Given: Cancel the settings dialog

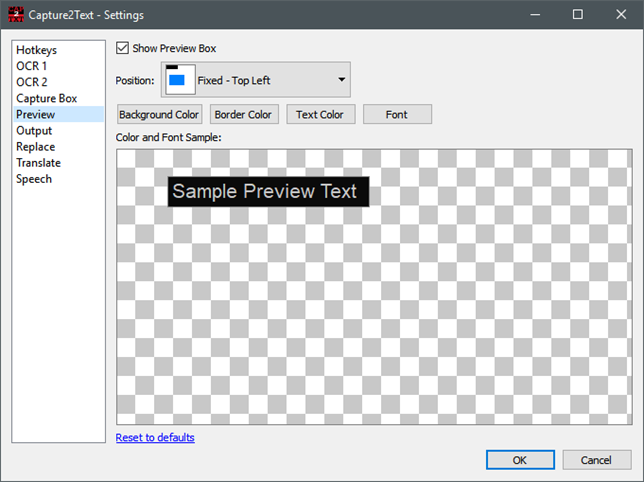Looking at the screenshot, I should click(x=596, y=460).
